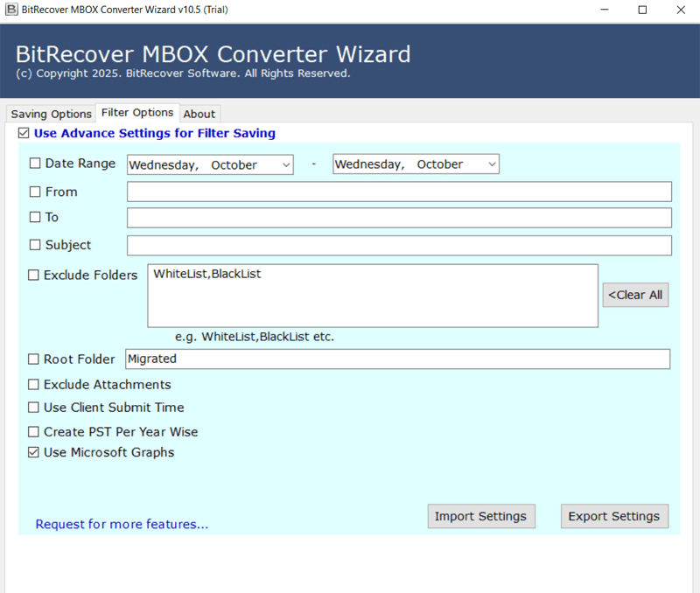The width and height of the screenshot is (700, 593).
Task: Switch to the Saving Options tab
Action: (51, 114)
